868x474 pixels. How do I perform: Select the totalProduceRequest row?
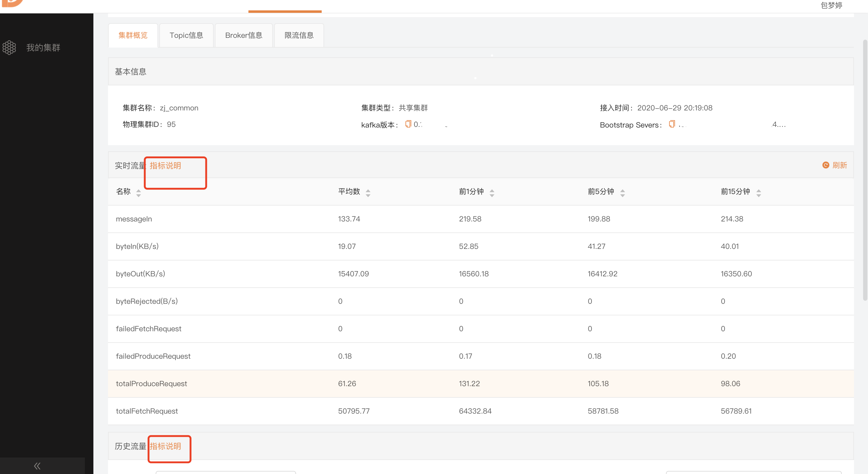[151, 383]
